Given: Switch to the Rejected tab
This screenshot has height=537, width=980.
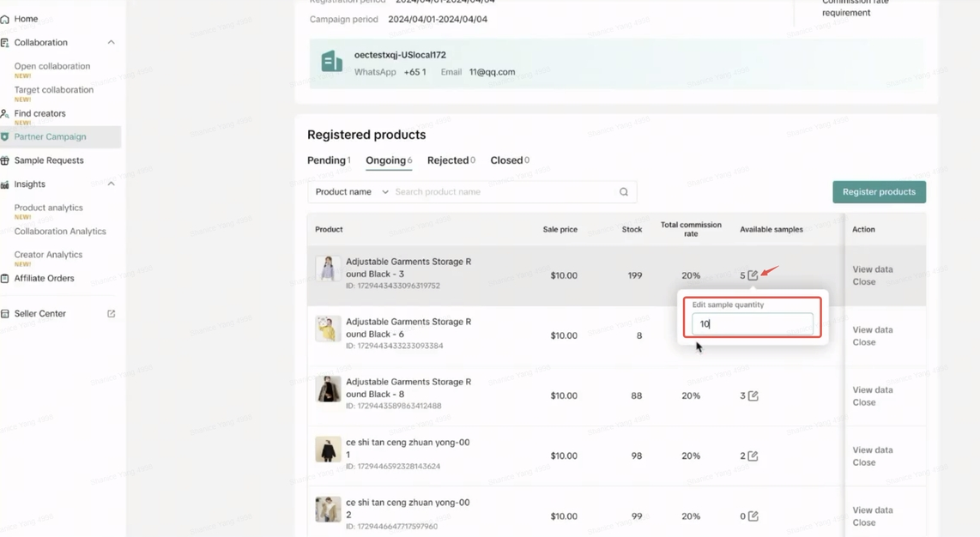Looking at the screenshot, I should pyautogui.click(x=450, y=160).
